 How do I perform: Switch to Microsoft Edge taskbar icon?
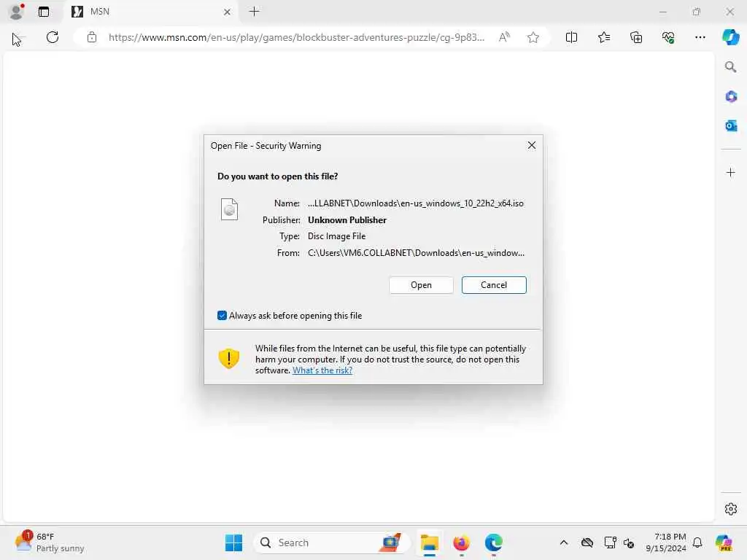coord(494,542)
